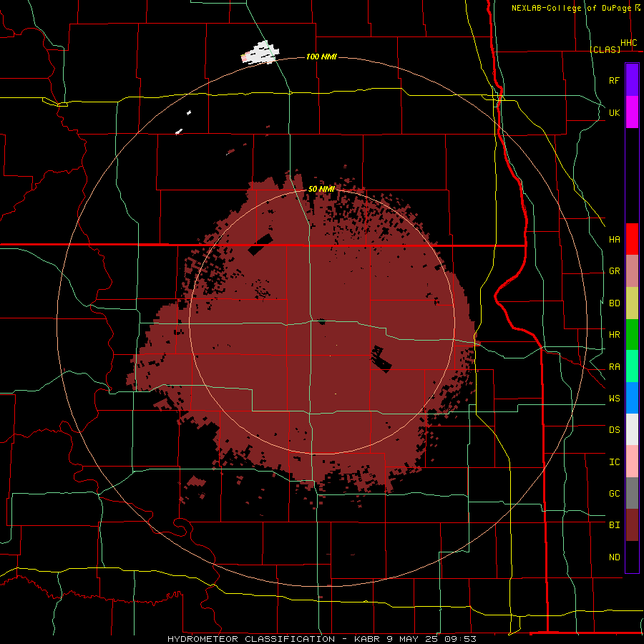Click the magenta UK color swatch
The width and height of the screenshot is (644, 644).
click(x=632, y=112)
